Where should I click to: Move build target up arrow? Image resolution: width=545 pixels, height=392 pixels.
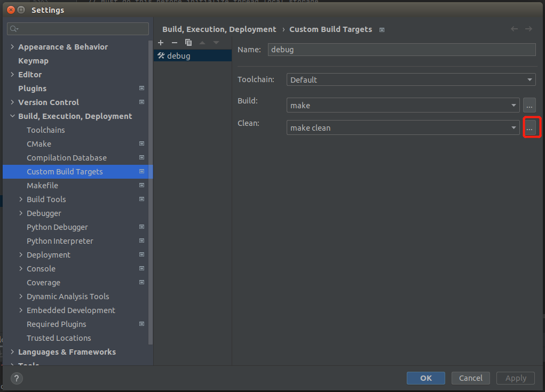click(202, 43)
